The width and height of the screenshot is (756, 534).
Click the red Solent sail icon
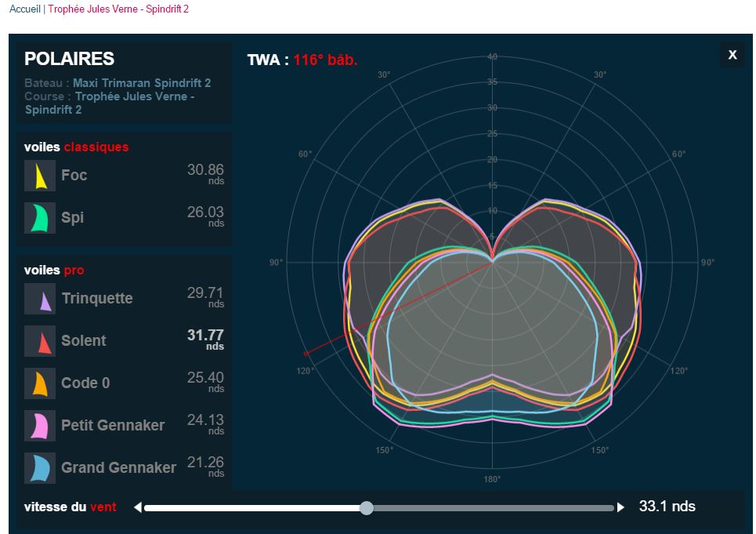coord(40,341)
